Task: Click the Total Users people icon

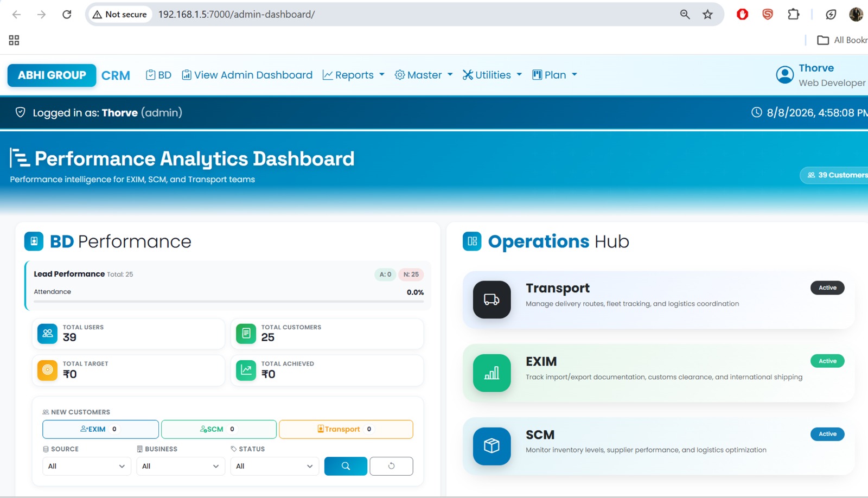Action: click(x=47, y=333)
